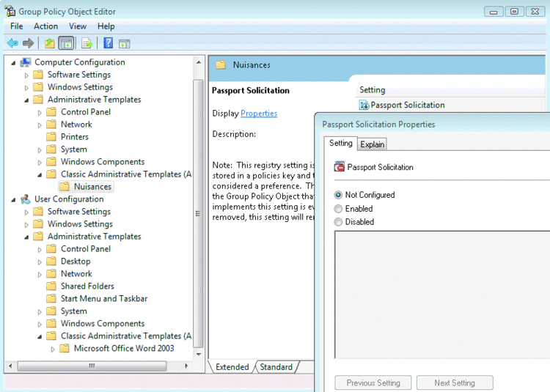Click the Properties link
The width and height of the screenshot is (550, 392).
pos(259,114)
